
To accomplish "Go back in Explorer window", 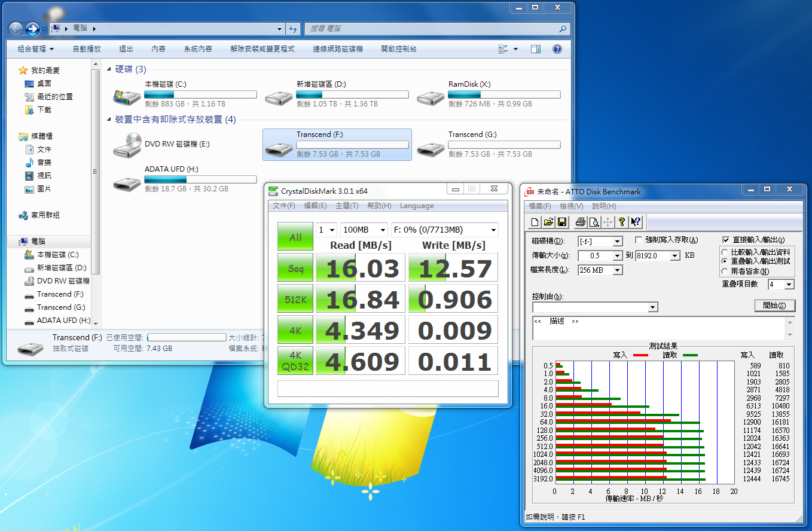I will (16, 28).
